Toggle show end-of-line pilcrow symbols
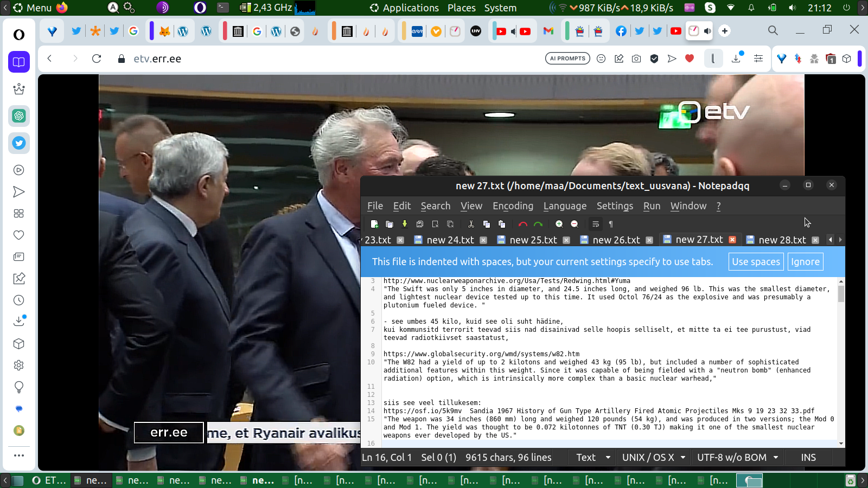868x488 pixels. [x=611, y=224]
